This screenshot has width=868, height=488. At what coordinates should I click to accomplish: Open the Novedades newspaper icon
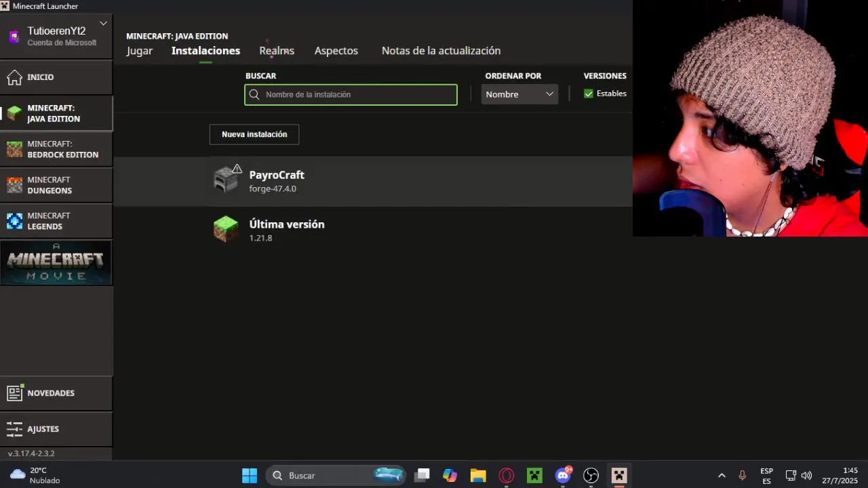click(x=15, y=392)
